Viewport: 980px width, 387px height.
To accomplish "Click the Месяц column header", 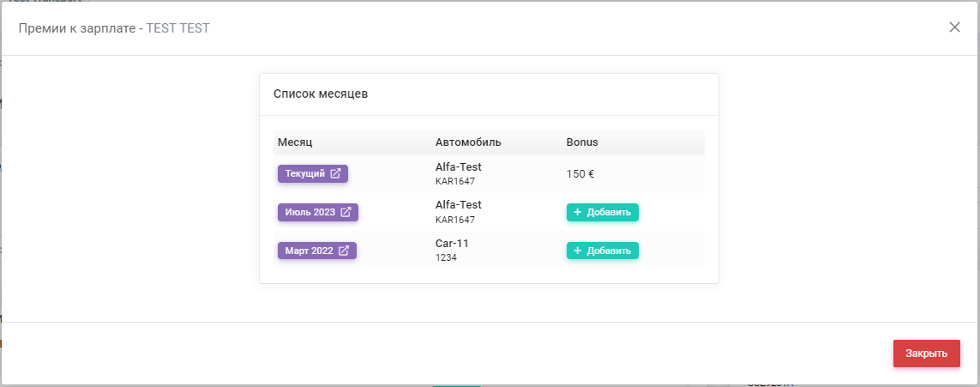I will pos(295,142).
